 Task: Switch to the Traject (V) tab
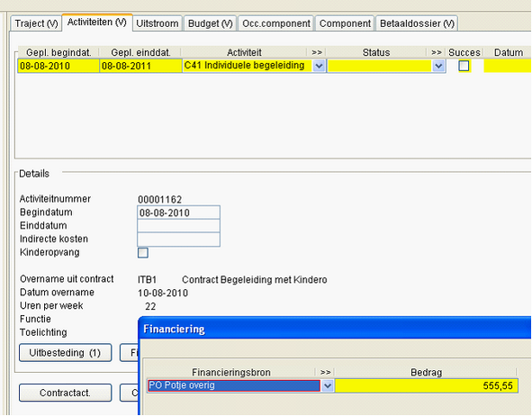coord(36,23)
